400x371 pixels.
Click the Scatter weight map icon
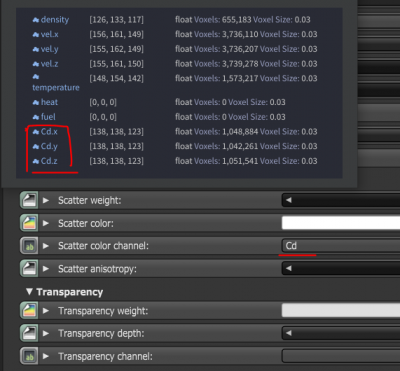(30, 200)
